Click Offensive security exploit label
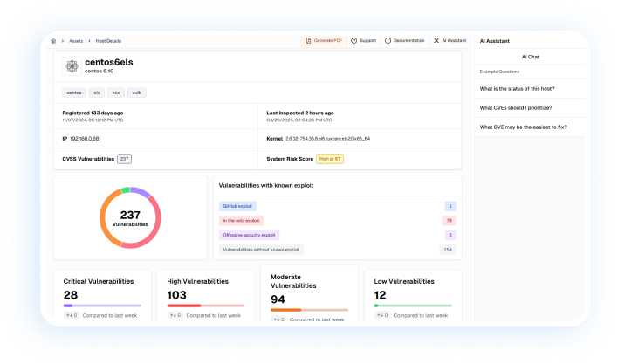The image size is (618, 364). tap(249, 235)
